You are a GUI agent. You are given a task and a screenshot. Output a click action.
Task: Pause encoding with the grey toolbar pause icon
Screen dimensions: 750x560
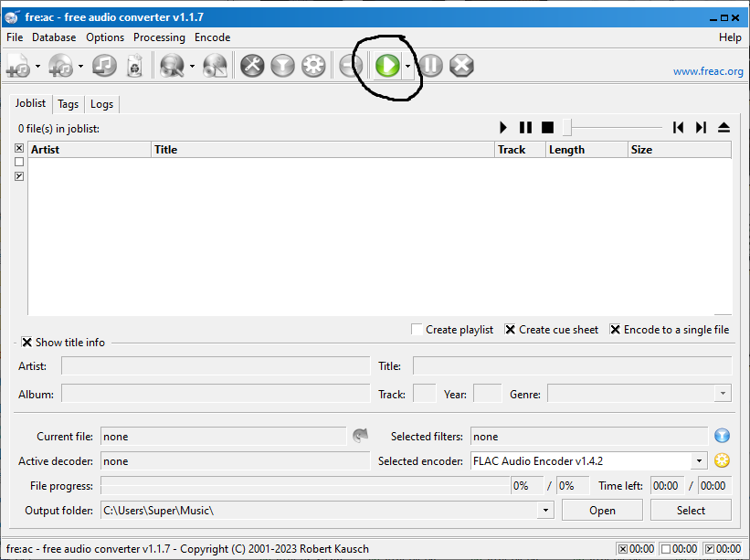pyautogui.click(x=431, y=66)
